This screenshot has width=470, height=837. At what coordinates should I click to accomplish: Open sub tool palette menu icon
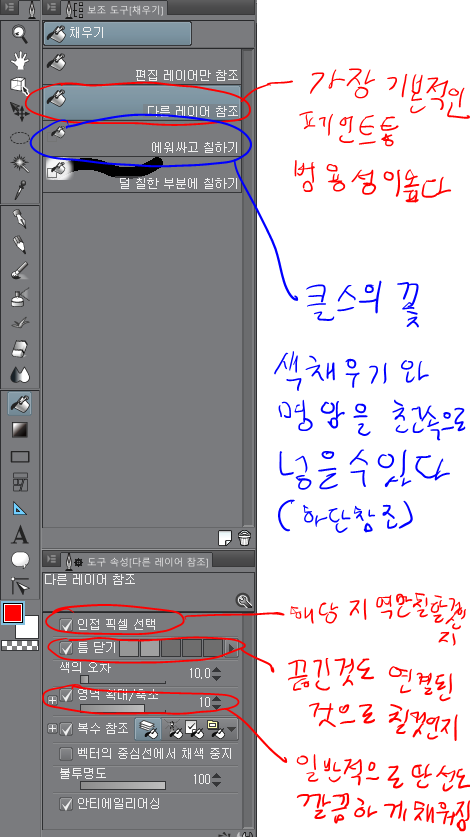52,7
